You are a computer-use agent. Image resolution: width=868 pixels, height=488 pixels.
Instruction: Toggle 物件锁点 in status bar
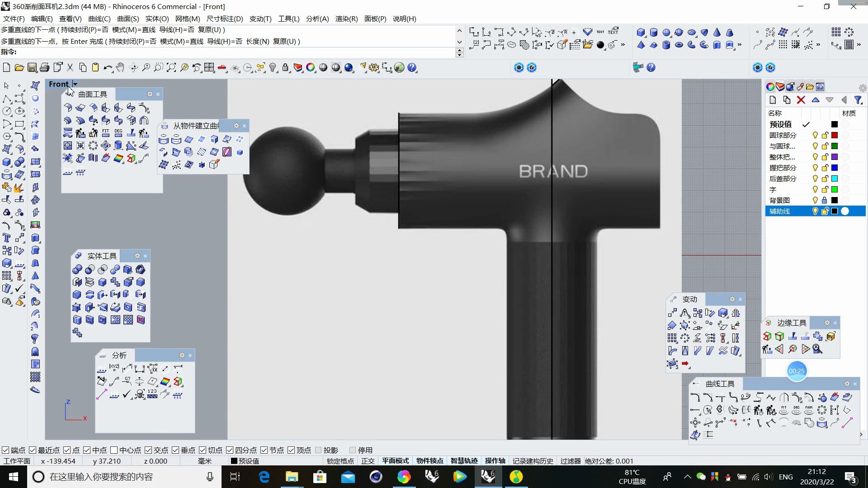pyautogui.click(x=430, y=461)
